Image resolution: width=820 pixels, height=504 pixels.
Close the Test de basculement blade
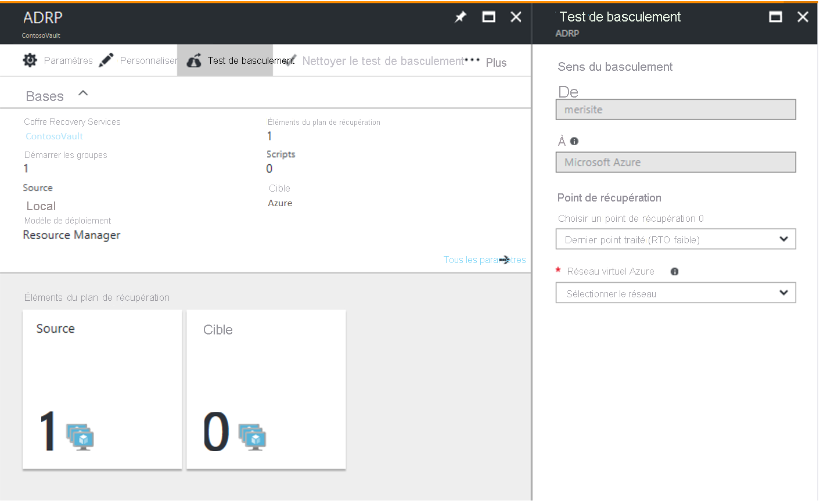803,17
